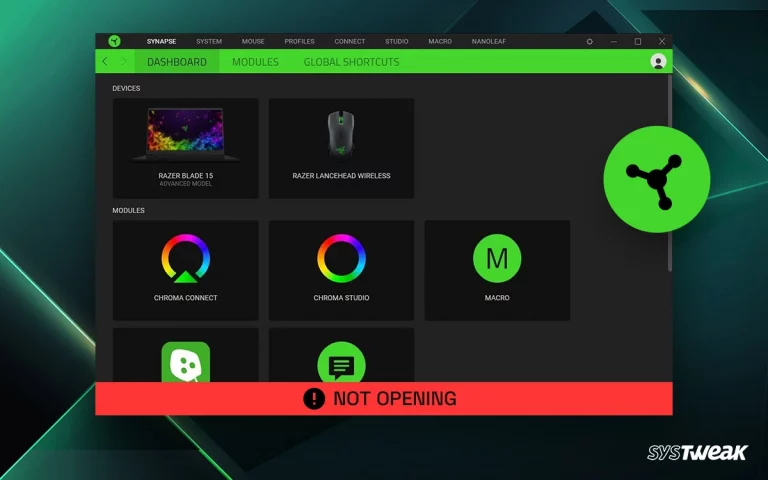
Task: Click the CHROMA CONNECT label
Action: click(186, 297)
